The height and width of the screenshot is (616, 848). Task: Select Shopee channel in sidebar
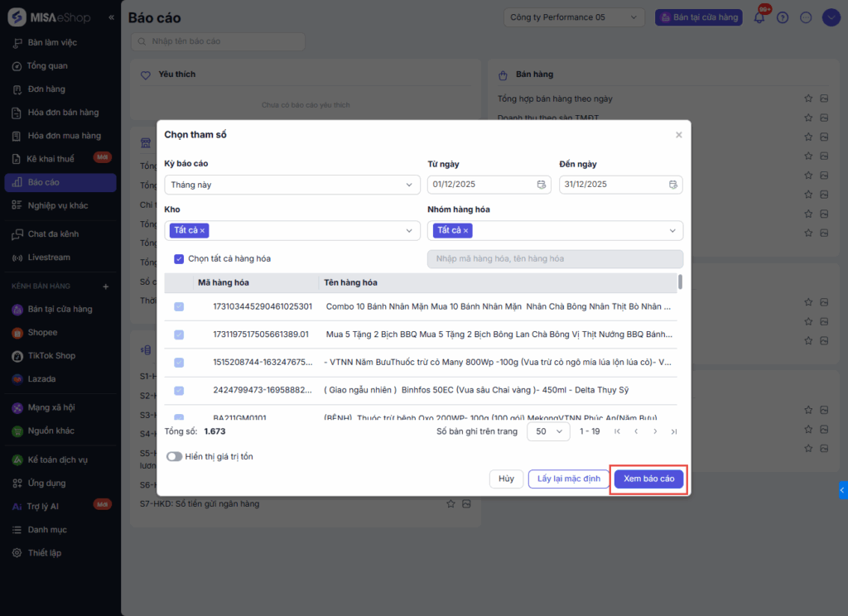[x=42, y=333]
